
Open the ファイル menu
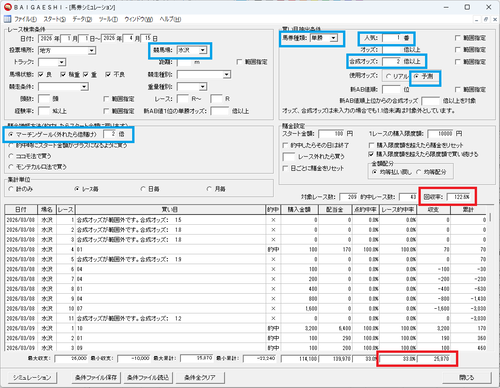click(25, 19)
